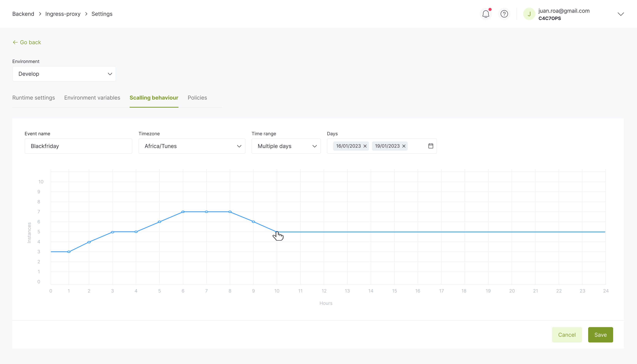Open the notifications bell
Image resolution: width=637 pixels, height=364 pixels.
tap(486, 14)
